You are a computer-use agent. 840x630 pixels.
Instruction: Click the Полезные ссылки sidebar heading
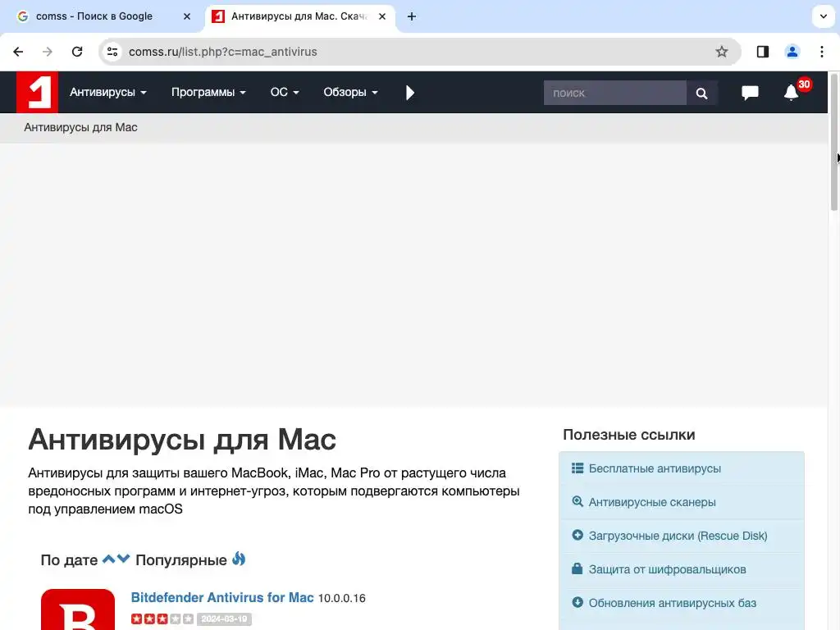pos(629,435)
